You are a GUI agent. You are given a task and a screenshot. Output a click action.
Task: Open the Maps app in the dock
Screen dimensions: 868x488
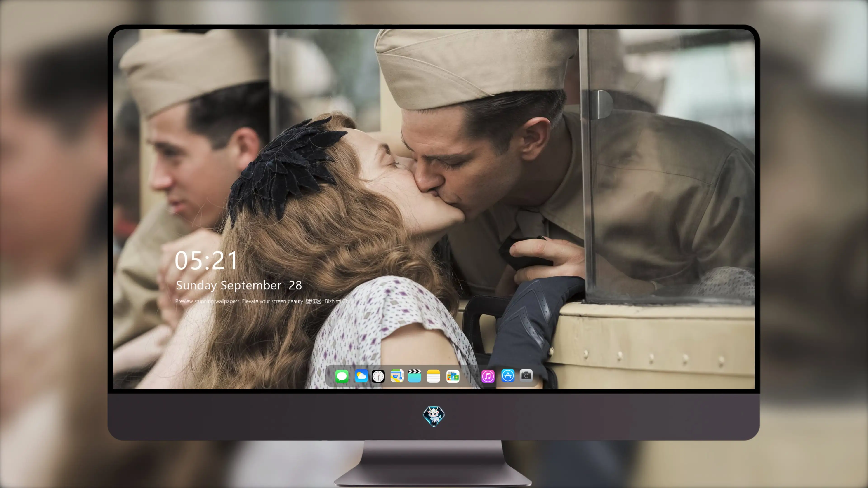(x=397, y=376)
